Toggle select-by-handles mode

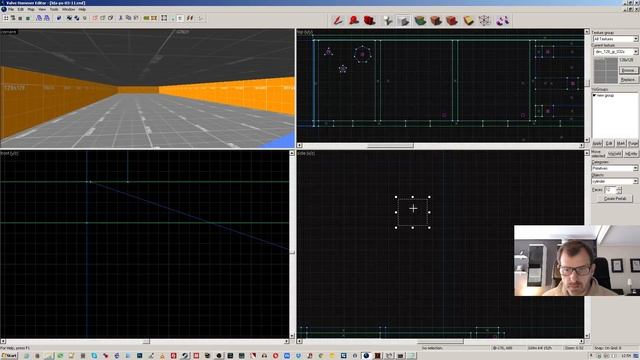(x=164, y=18)
